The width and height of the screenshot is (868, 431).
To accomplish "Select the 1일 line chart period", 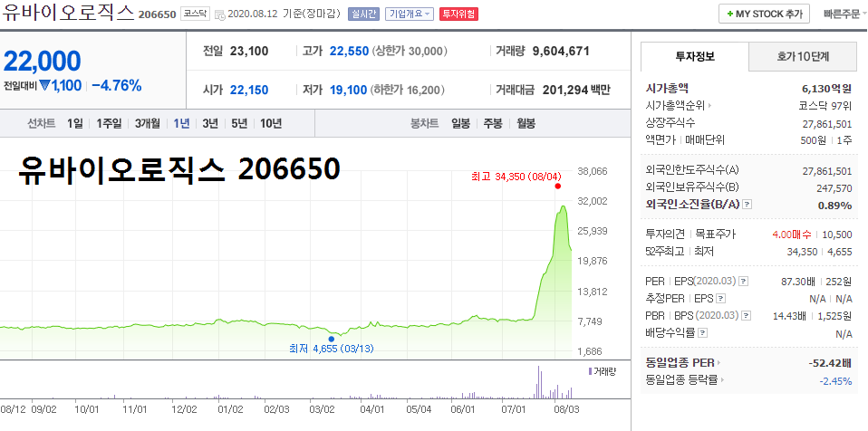I will pyautogui.click(x=74, y=123).
